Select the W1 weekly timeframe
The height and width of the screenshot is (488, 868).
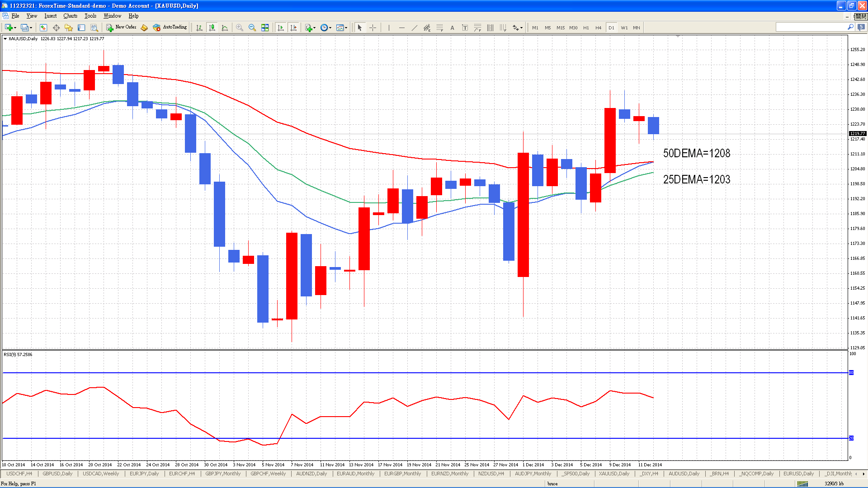click(624, 28)
